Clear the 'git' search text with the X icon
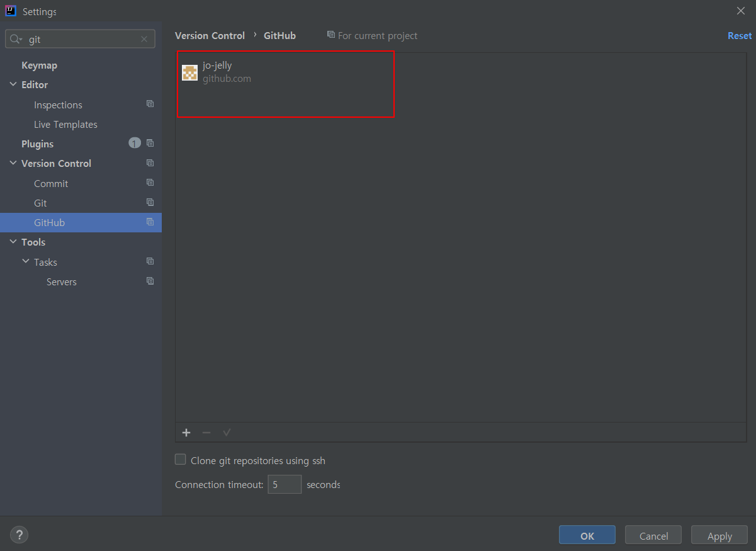756x551 pixels. [x=144, y=39]
